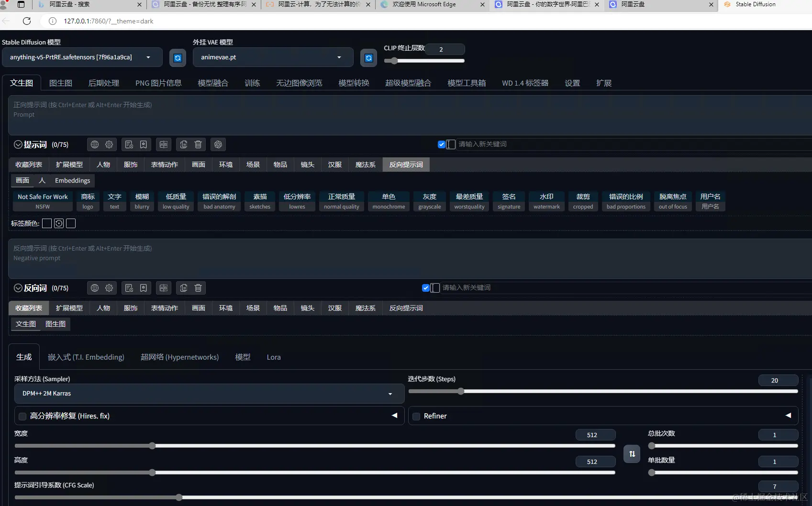812x506 pixels.
Task: Adjust the 迭代步数 (Steps) slider
Action: coord(603,391)
